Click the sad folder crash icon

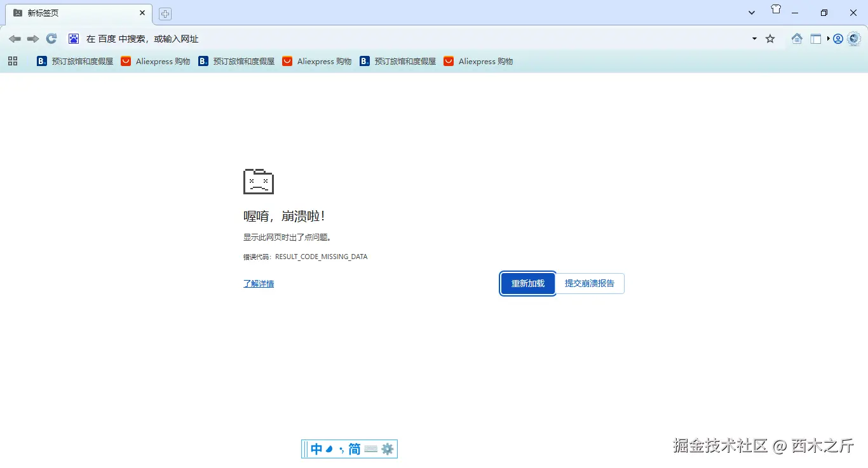click(259, 181)
